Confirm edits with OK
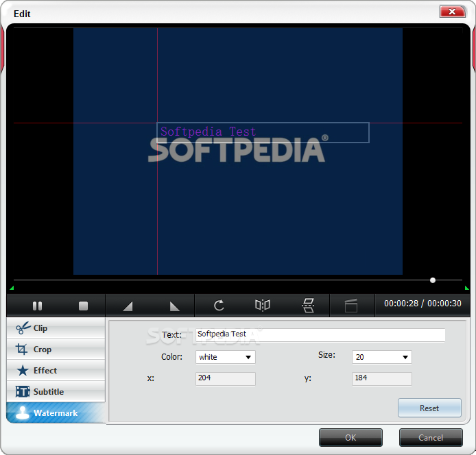The height and width of the screenshot is (455, 476). pyautogui.click(x=350, y=437)
